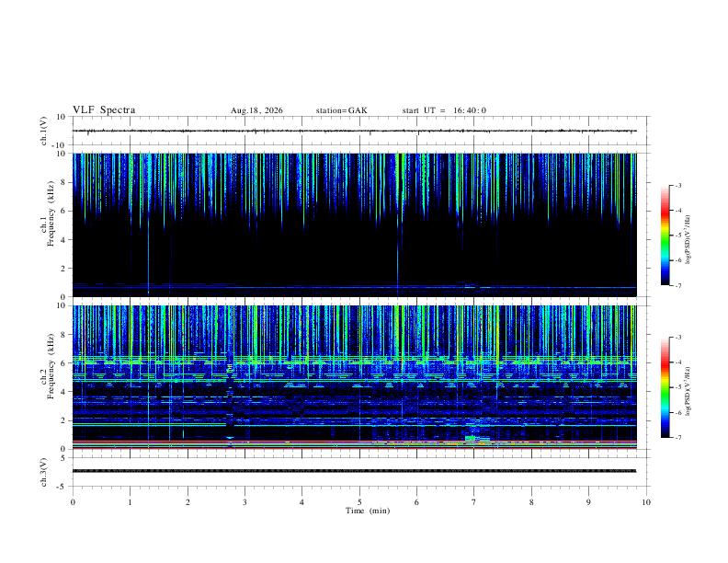Click the ch.2 spectrogram color scale bar
The image size is (728, 563).
665,387
